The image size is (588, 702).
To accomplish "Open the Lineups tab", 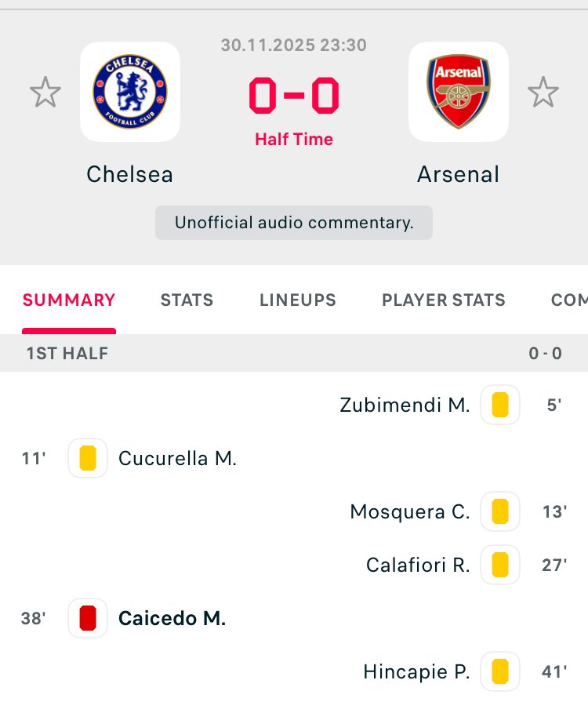I will (x=298, y=300).
